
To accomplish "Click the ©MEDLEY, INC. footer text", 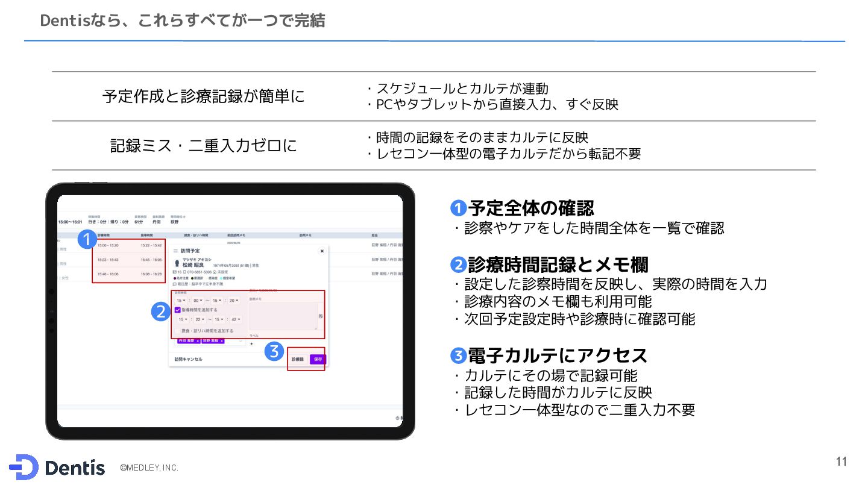I will tap(149, 468).
